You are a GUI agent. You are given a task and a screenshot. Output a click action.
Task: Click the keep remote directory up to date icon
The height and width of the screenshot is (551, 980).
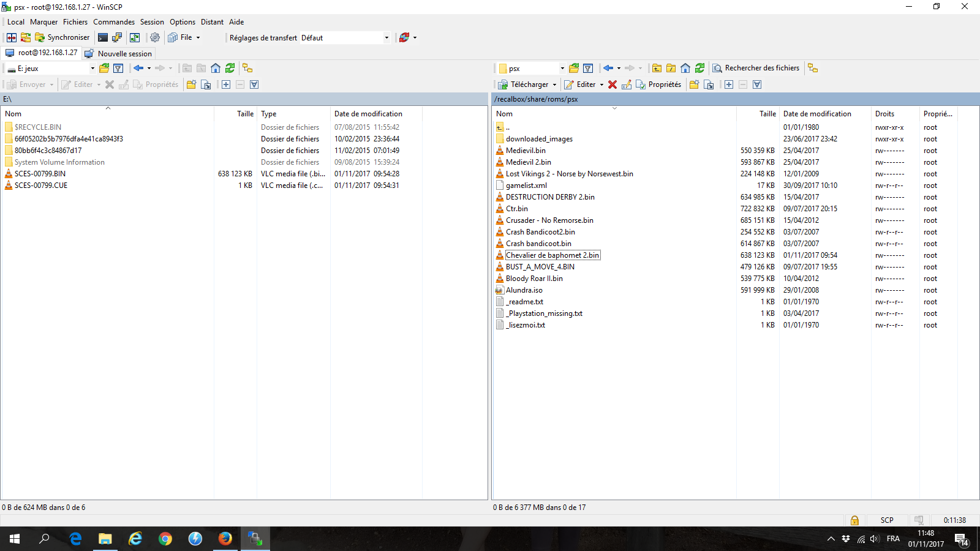(135, 37)
